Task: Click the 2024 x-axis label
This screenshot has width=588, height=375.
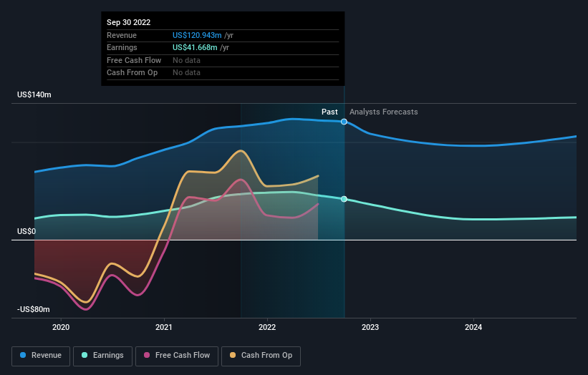Action: (473, 327)
